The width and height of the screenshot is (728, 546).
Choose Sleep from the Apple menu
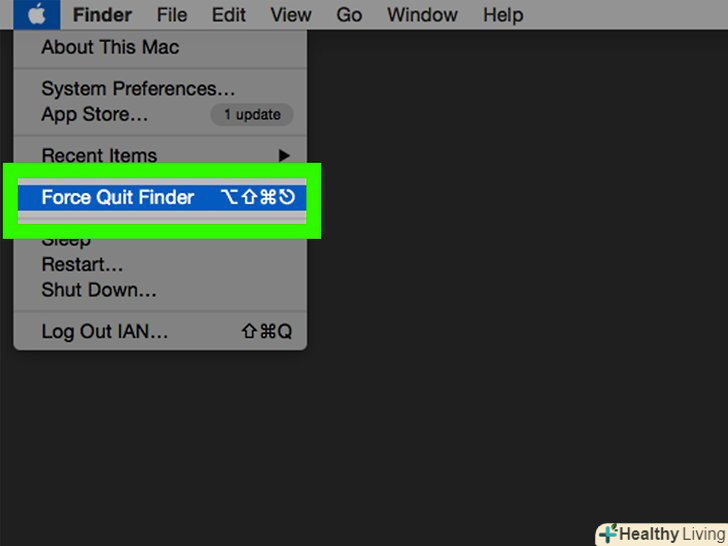click(x=66, y=241)
